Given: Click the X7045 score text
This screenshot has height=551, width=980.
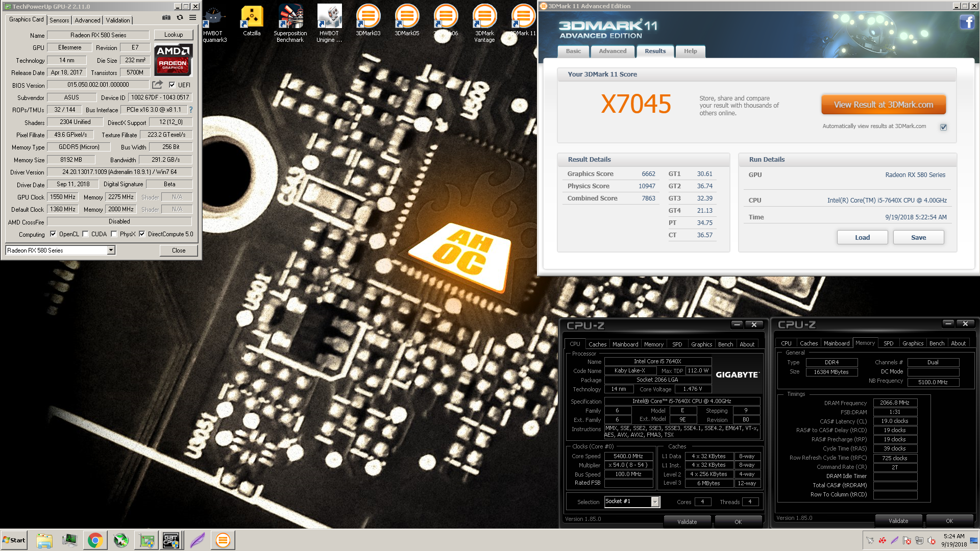Looking at the screenshot, I should pos(636,104).
